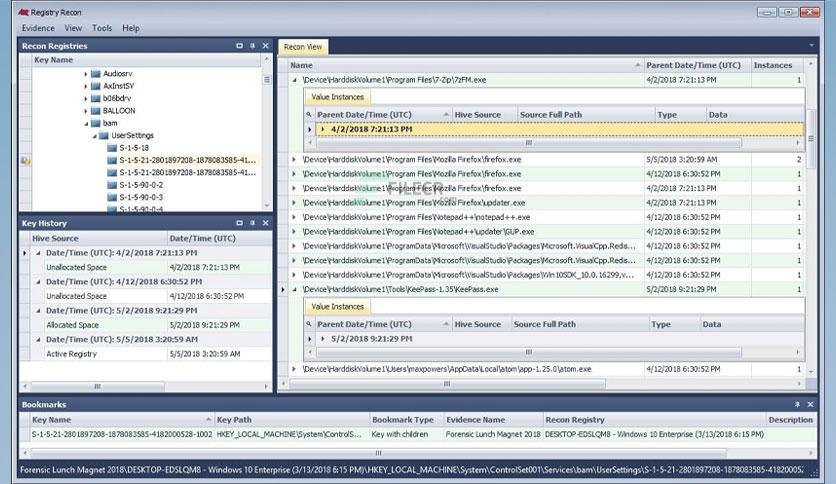Click the Bookmarks horizontal scrollbar
Viewport: 836px width, 484px height.
378,453
